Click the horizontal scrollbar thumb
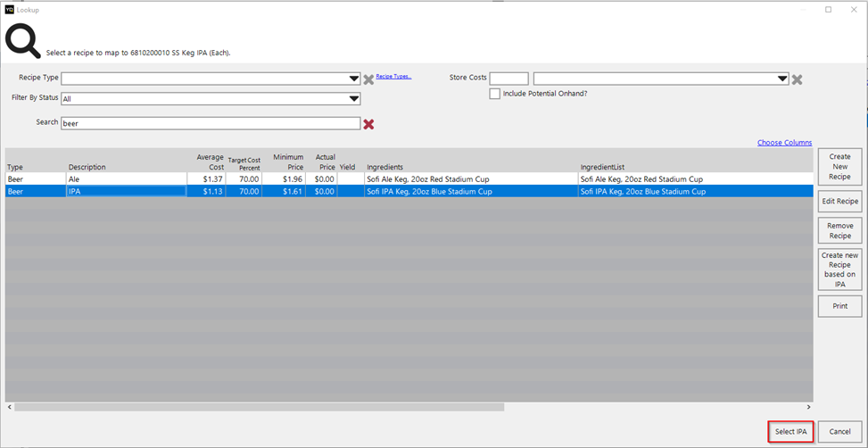 (259, 407)
